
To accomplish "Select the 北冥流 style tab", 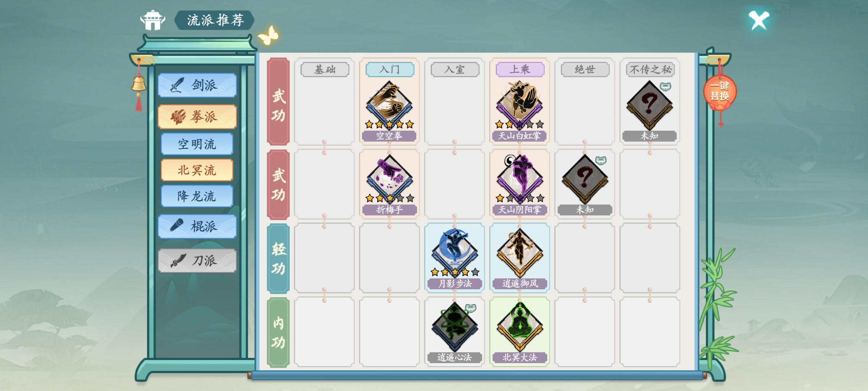I will tap(197, 170).
